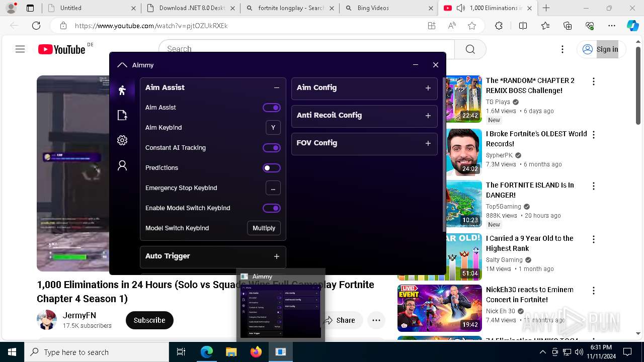
Task: Set the Emergency Stop Keybind button
Action: [x=273, y=188]
